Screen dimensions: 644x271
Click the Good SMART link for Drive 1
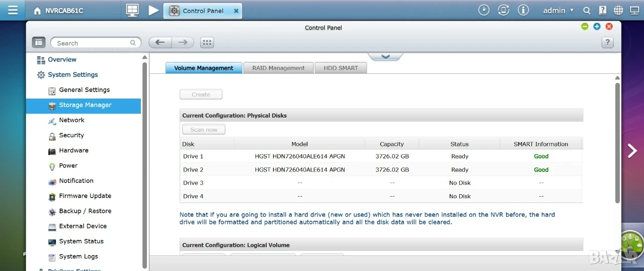541,156
